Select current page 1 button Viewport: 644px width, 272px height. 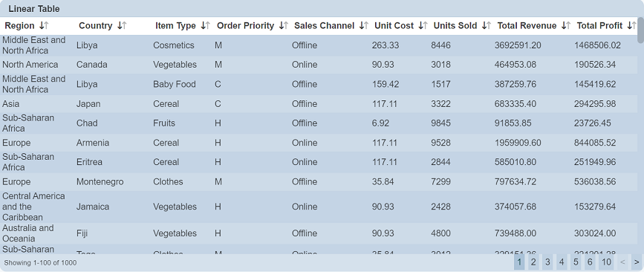[x=519, y=262]
